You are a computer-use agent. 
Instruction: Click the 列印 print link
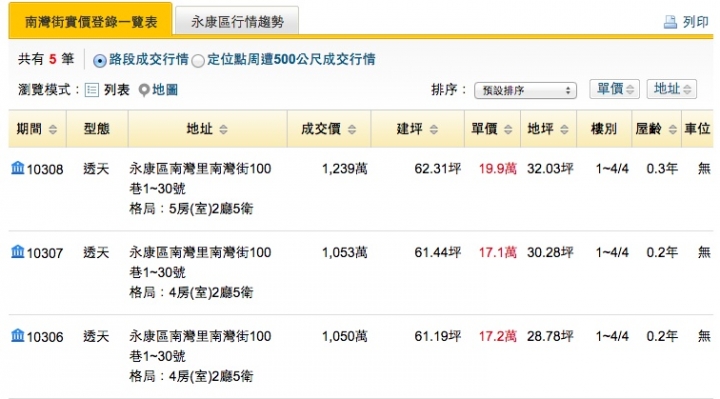696,22
